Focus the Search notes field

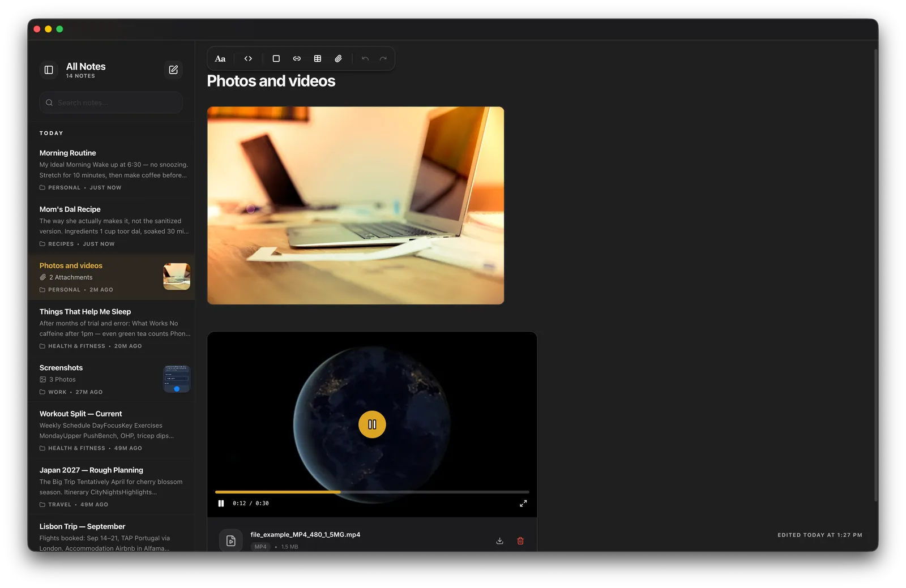pyautogui.click(x=111, y=103)
